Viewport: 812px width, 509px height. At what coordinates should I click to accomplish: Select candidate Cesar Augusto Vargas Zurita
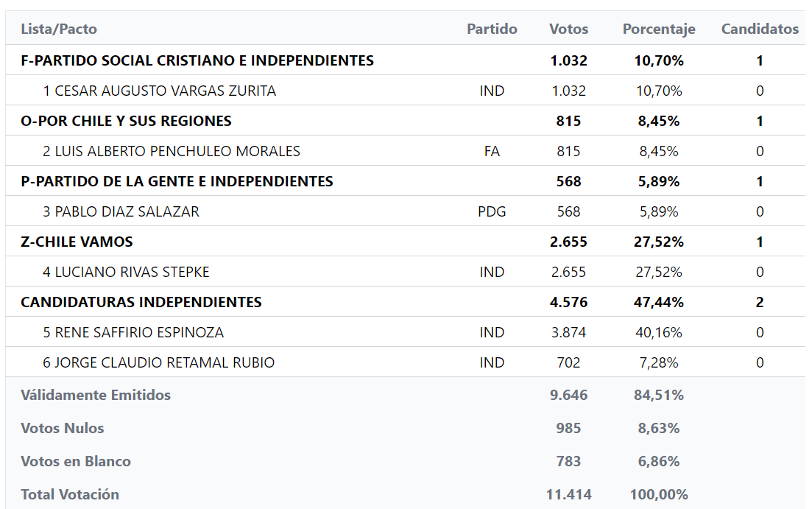pos(160,91)
